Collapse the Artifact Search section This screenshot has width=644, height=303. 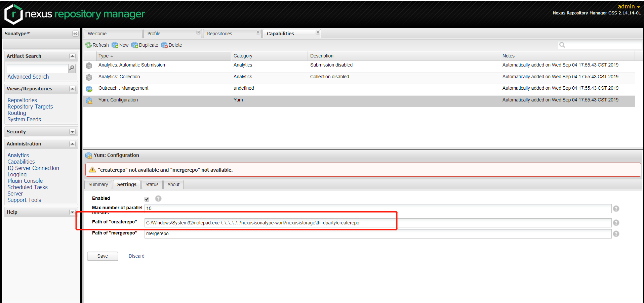click(72, 56)
